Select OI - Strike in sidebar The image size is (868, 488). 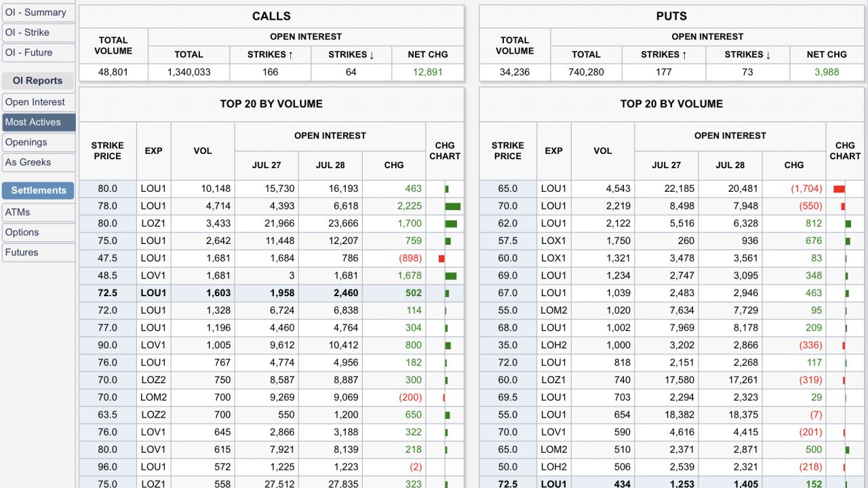pyautogui.click(x=28, y=33)
